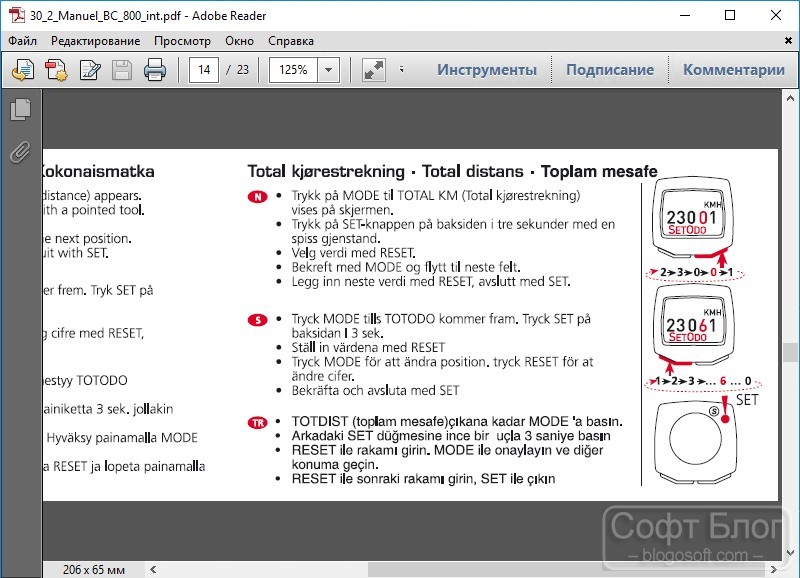Click the fit-to-window arrows icon

(373, 70)
